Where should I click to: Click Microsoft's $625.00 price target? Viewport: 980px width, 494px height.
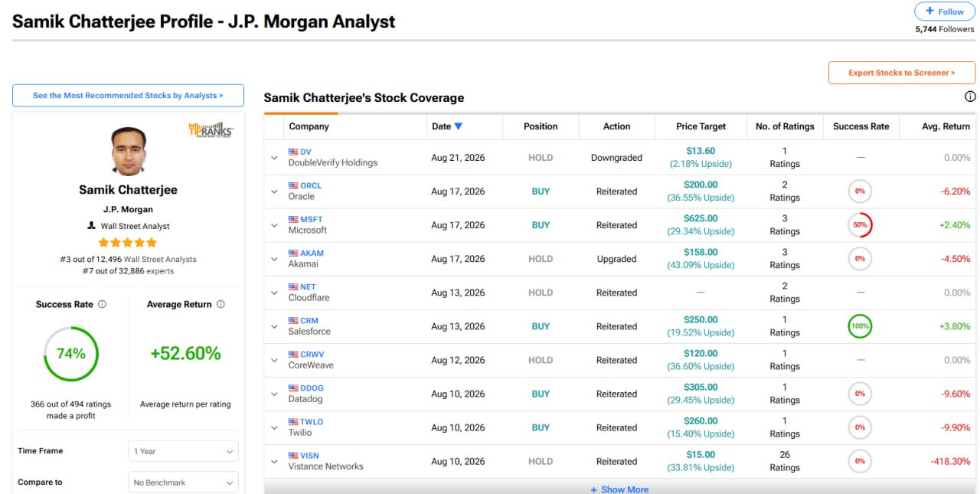point(701,218)
